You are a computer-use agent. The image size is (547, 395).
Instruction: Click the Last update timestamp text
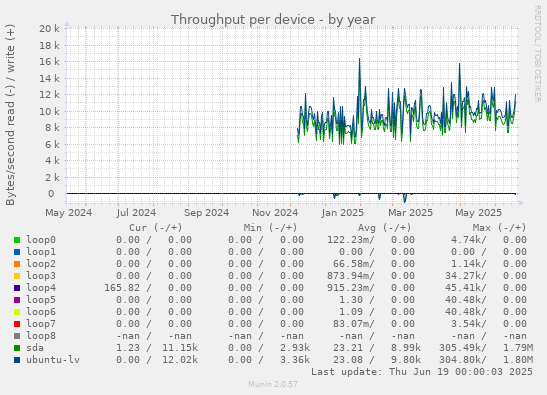[422, 372]
